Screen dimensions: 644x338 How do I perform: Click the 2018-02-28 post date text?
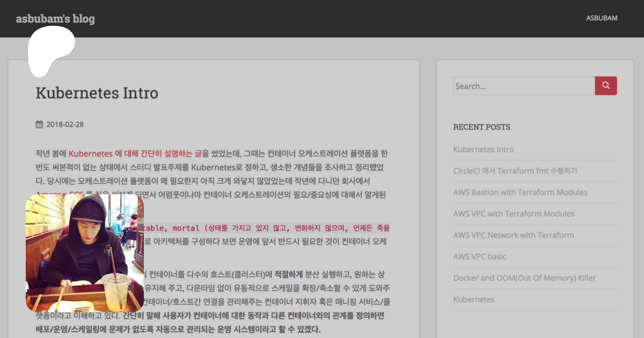click(65, 124)
